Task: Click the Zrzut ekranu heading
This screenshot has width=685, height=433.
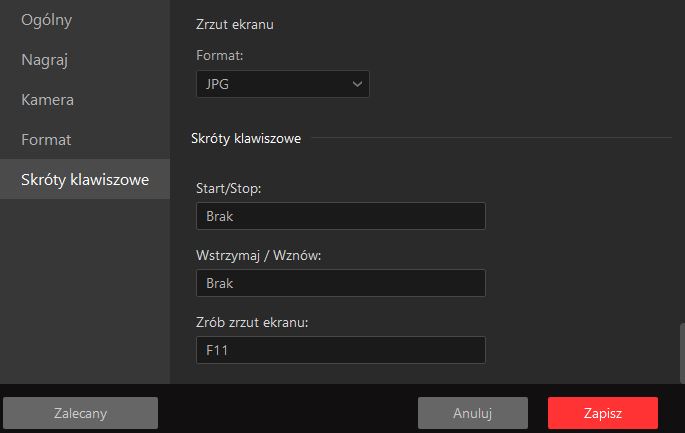Action: point(235,24)
